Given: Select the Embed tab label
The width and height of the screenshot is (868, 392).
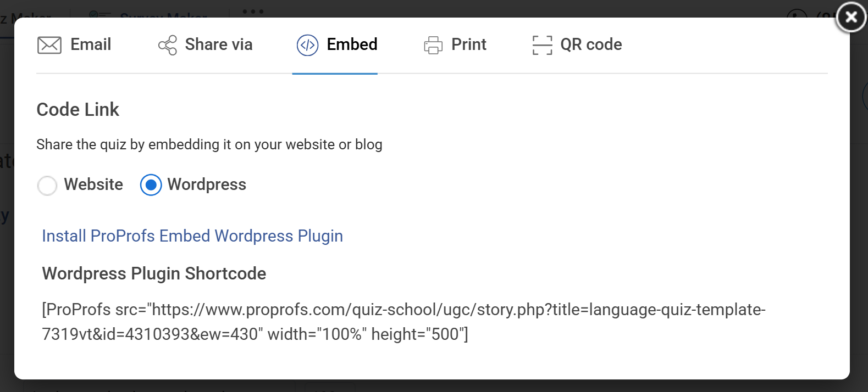Looking at the screenshot, I should [352, 44].
